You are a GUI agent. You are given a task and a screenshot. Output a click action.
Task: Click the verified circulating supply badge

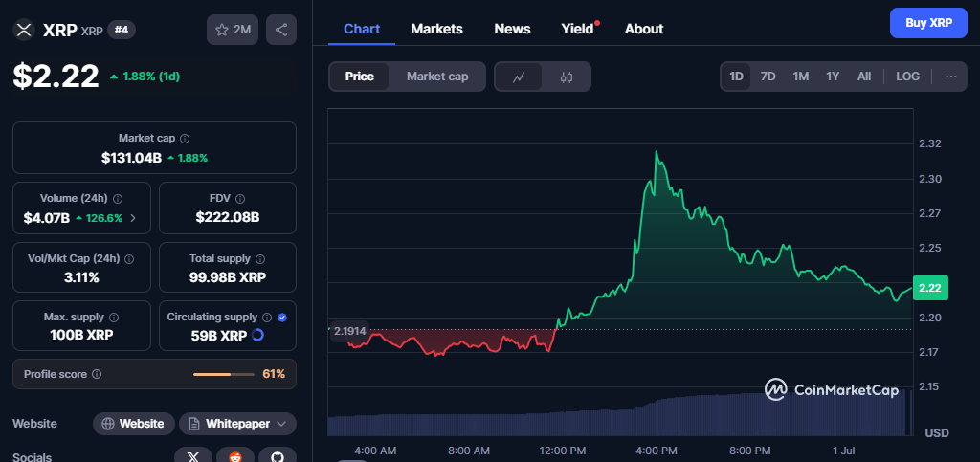click(x=282, y=318)
